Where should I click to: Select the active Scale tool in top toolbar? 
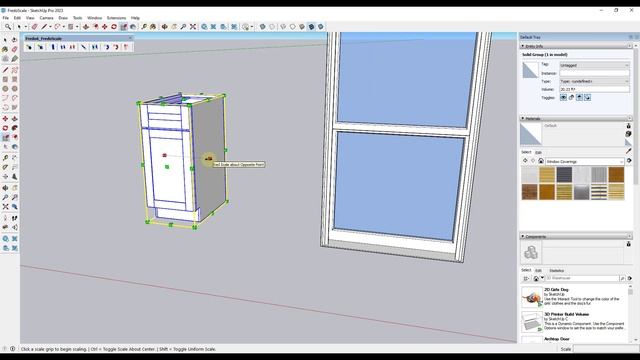coord(124,27)
